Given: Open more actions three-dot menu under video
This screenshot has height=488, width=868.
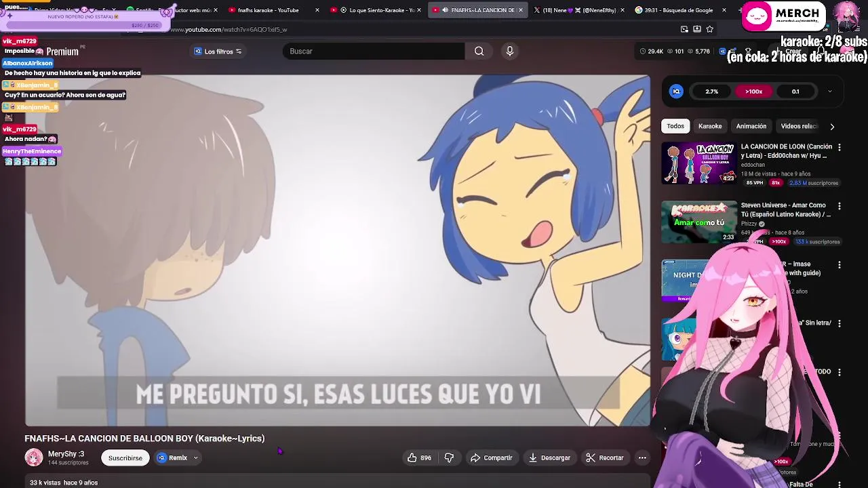Looking at the screenshot, I should [642, 458].
